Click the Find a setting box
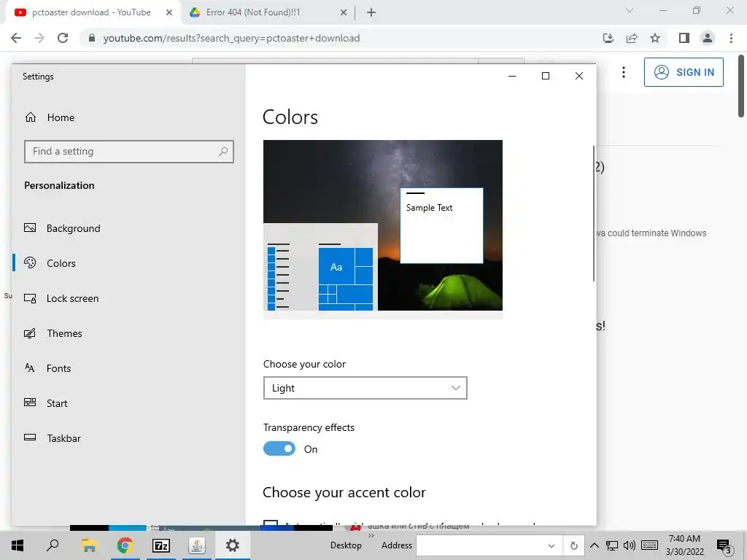Image resolution: width=747 pixels, height=560 pixels. click(x=128, y=152)
